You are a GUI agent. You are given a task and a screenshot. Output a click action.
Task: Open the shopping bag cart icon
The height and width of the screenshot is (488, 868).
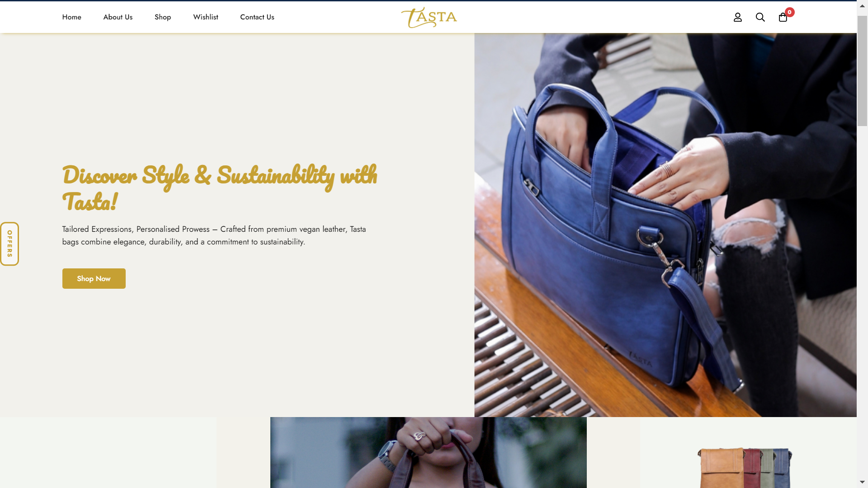point(783,17)
